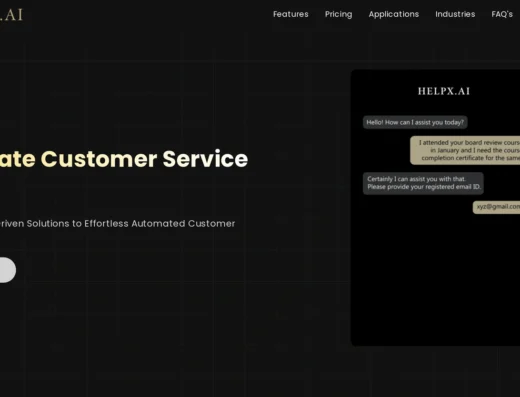Open the FAQ's nav link

502,14
